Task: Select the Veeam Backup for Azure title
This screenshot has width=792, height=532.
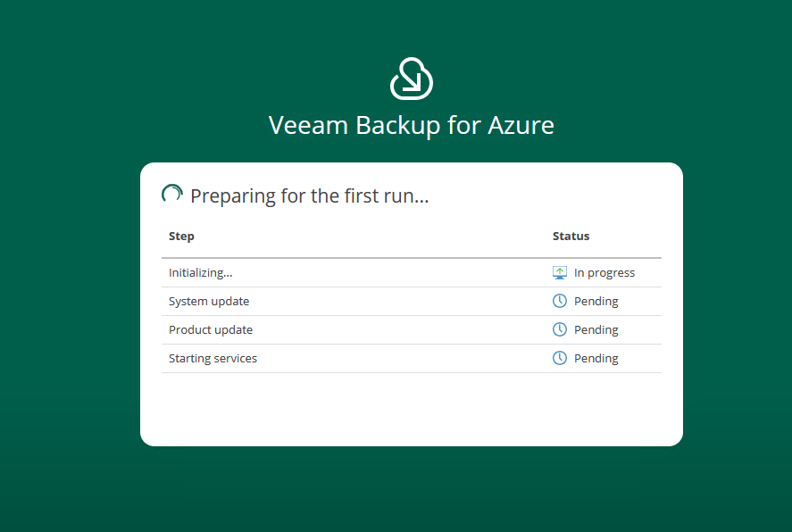Action: [x=412, y=125]
